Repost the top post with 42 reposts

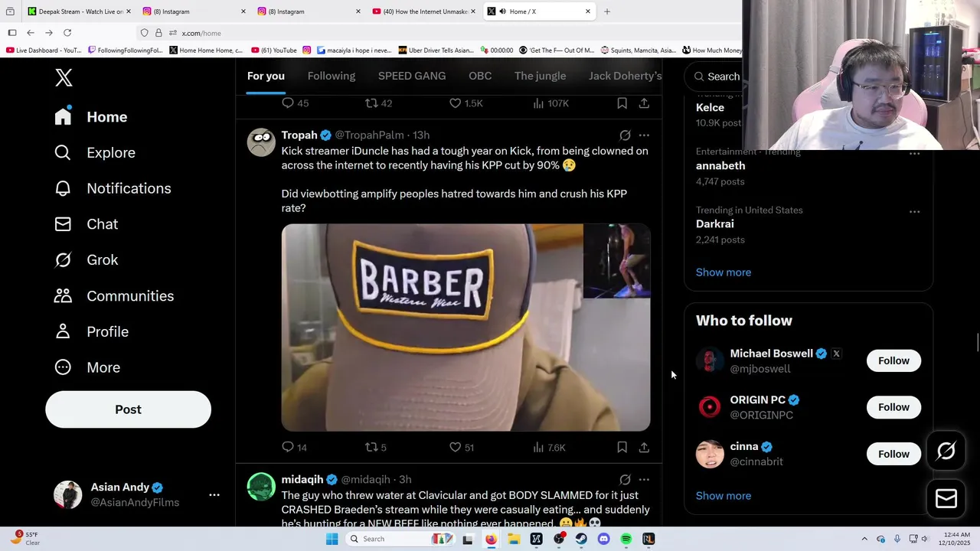pos(378,103)
